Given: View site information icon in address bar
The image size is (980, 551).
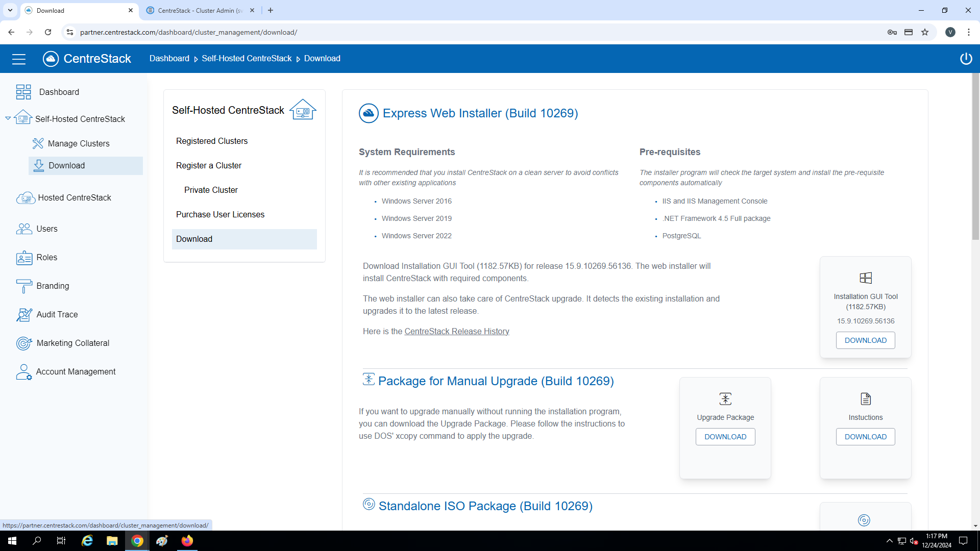Looking at the screenshot, I should (70, 32).
